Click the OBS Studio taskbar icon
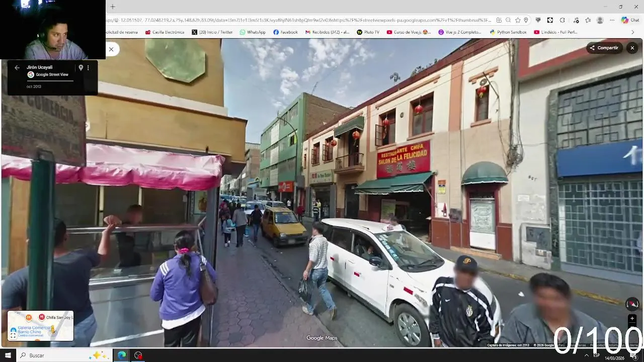Image resolution: width=644 pixels, height=362 pixels. [x=138, y=355]
